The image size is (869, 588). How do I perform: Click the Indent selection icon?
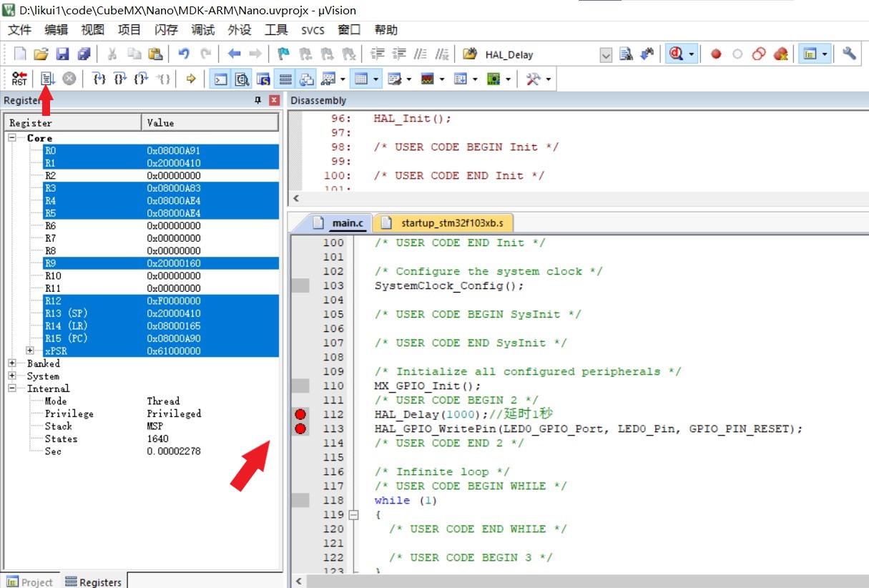point(378,54)
